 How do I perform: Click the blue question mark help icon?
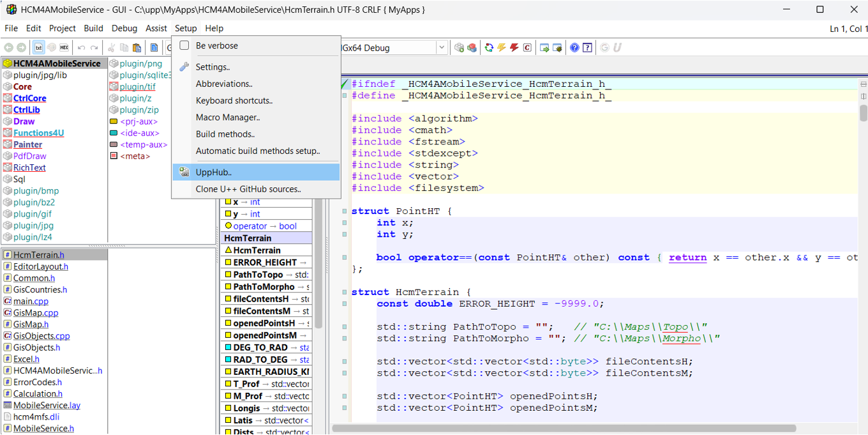574,48
